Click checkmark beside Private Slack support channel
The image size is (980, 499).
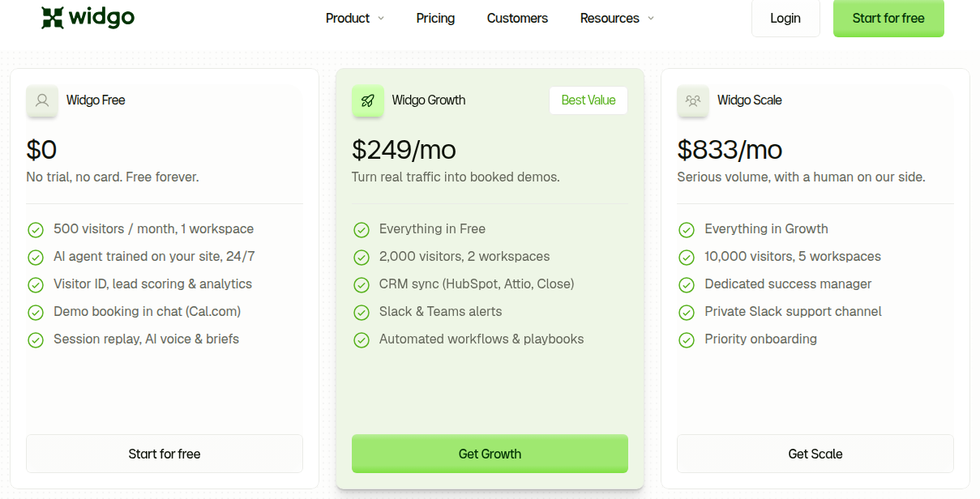[x=687, y=313]
